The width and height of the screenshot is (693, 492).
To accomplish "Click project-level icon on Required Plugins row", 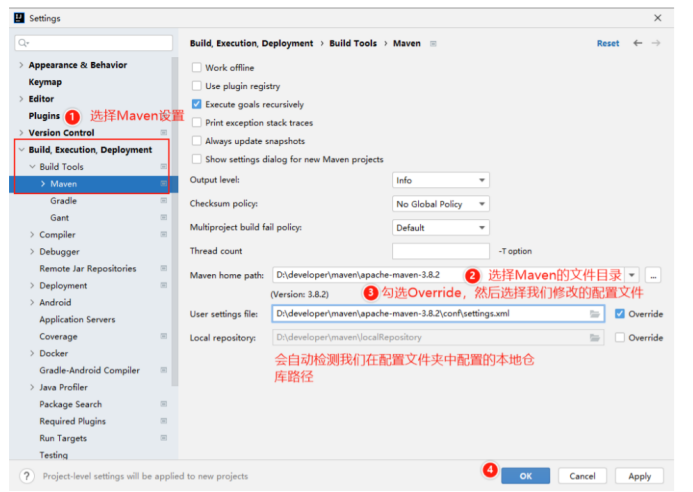I will point(164,421).
